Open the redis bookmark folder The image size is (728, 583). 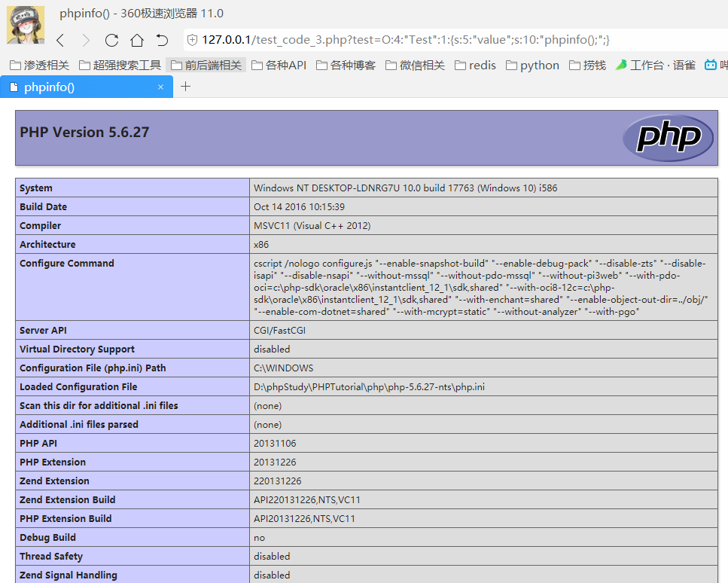(x=476, y=66)
